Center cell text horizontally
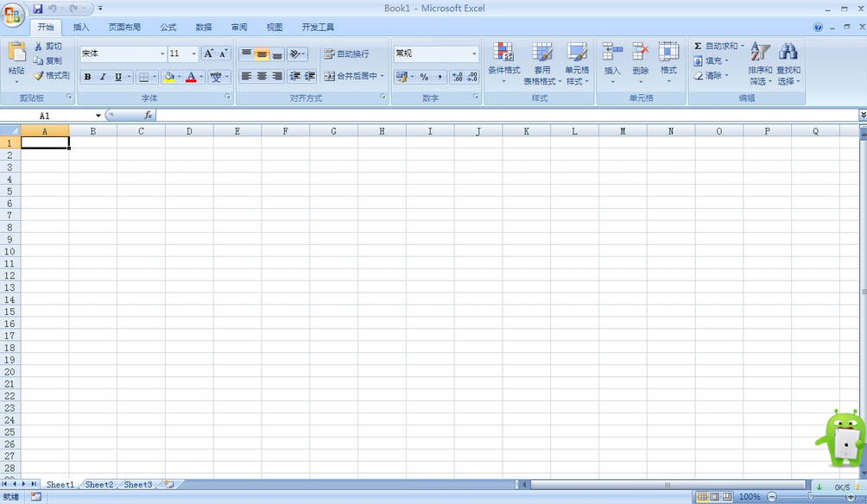Image resolution: width=867 pixels, height=504 pixels. 263,76
